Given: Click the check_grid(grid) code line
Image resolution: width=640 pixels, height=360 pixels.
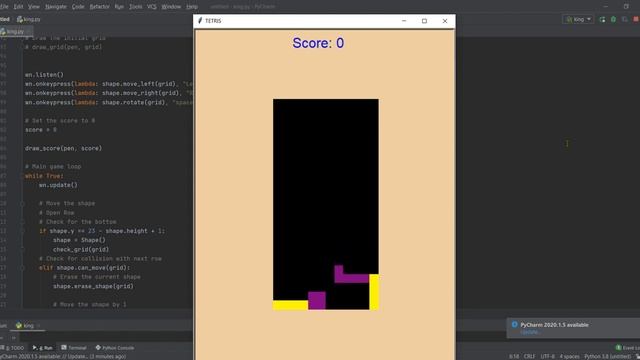Looking at the screenshot, I should 81,249.
